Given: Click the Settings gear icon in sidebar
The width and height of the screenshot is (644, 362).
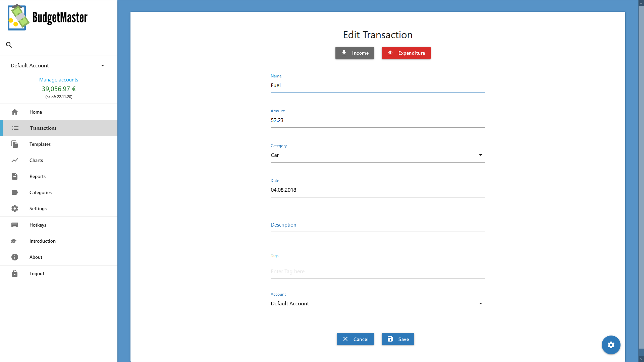Looking at the screenshot, I should pos(15,208).
